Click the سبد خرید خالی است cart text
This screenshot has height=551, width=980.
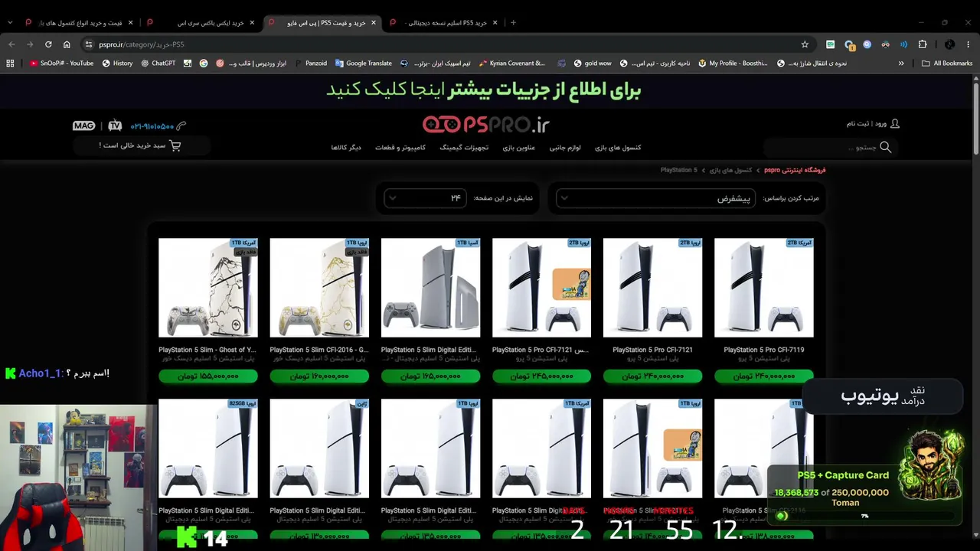(132, 145)
